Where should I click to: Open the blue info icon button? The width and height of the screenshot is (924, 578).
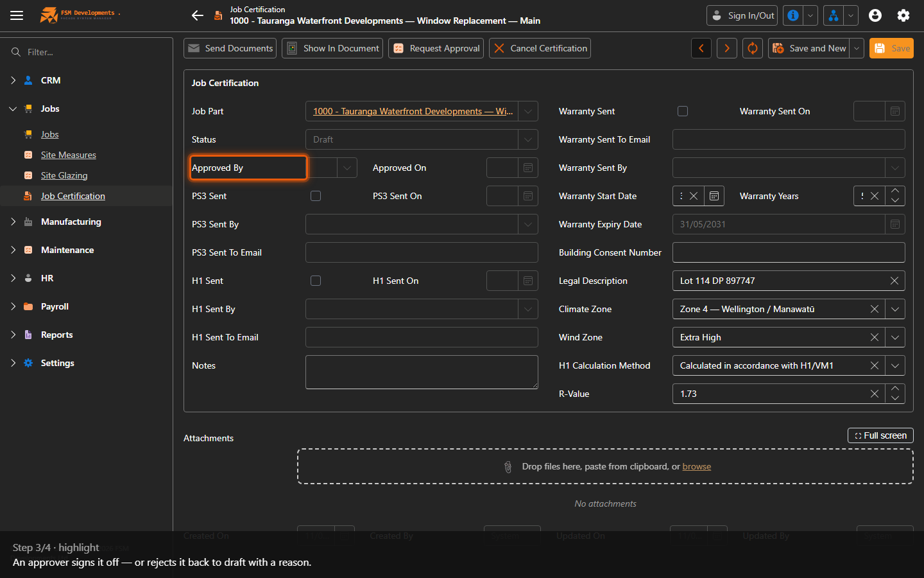(793, 15)
